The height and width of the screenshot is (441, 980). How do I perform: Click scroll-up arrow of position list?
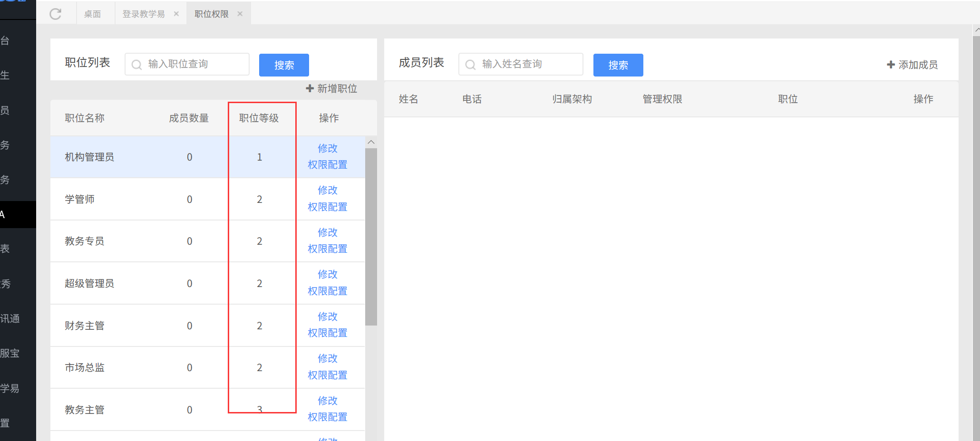(x=371, y=142)
